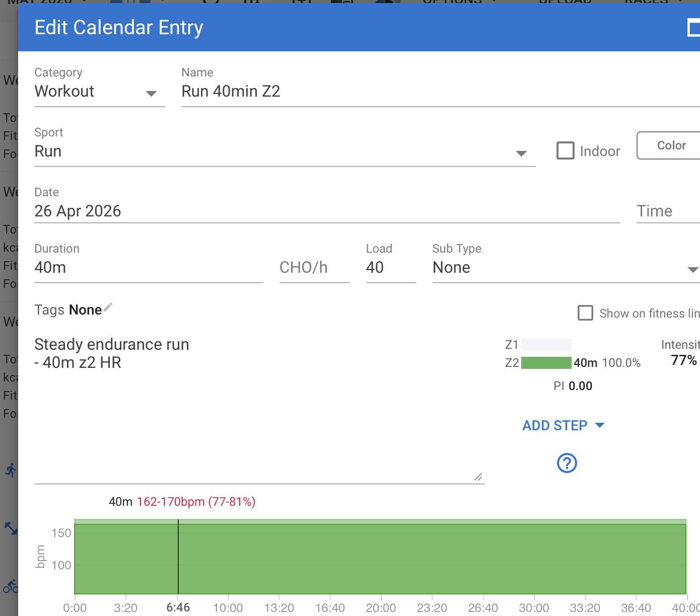Click the Color button
The height and width of the screenshot is (616, 700).
(x=669, y=145)
